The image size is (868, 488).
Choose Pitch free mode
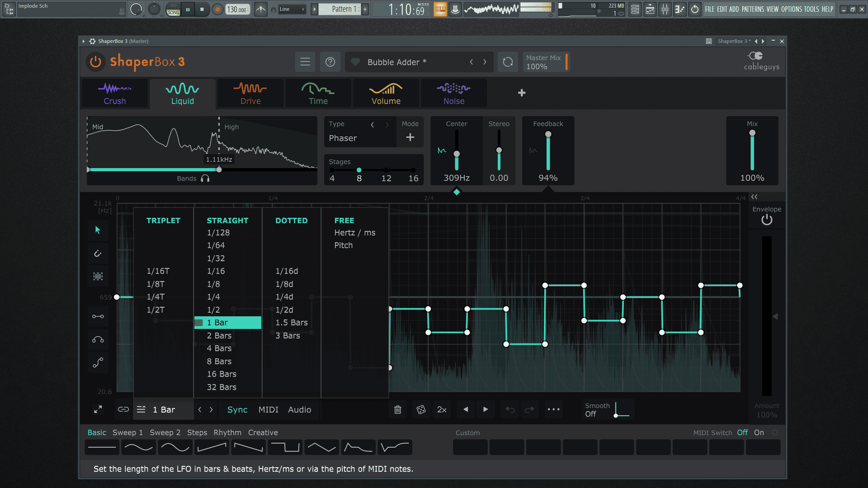pyautogui.click(x=344, y=245)
